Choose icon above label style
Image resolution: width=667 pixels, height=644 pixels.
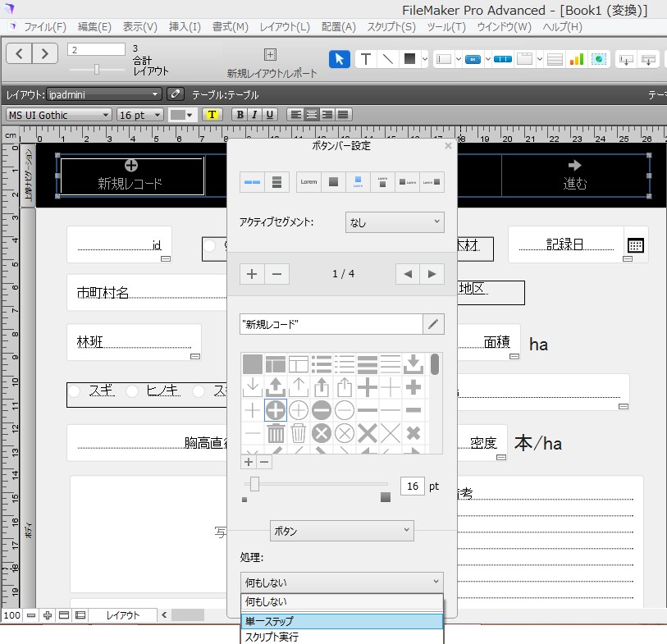[x=359, y=182]
